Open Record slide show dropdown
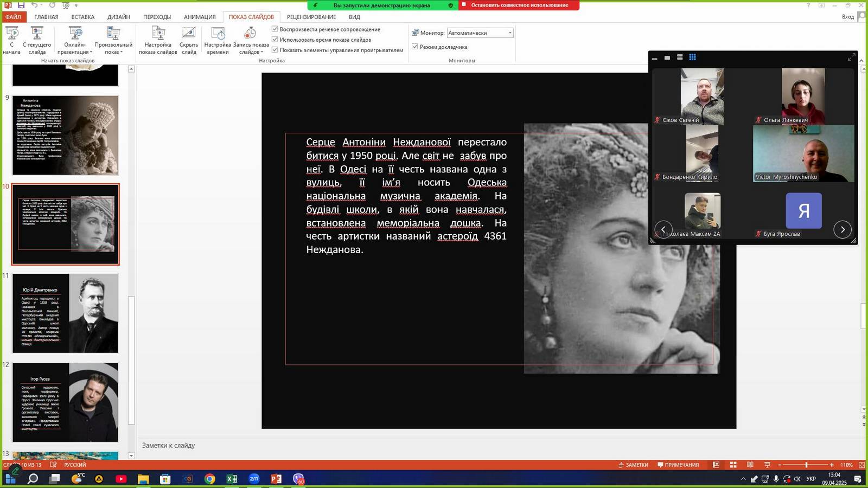This screenshot has width=868, height=488. (x=251, y=41)
